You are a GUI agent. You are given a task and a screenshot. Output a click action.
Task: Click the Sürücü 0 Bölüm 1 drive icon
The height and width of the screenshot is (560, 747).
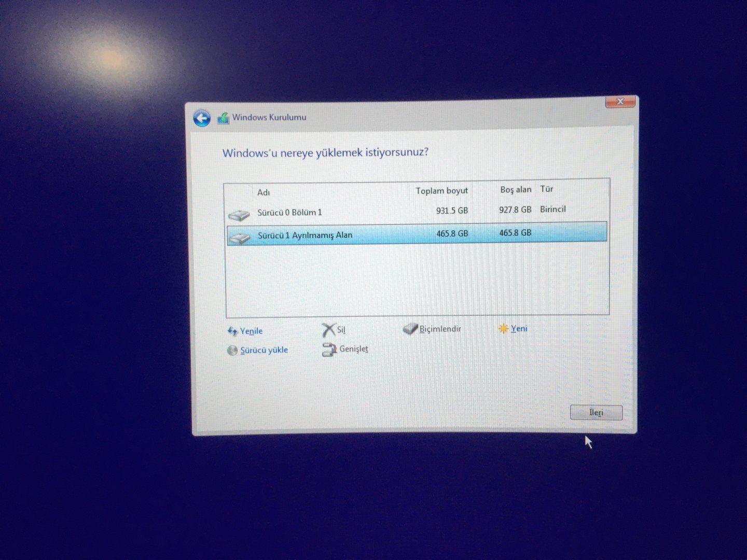[239, 214]
